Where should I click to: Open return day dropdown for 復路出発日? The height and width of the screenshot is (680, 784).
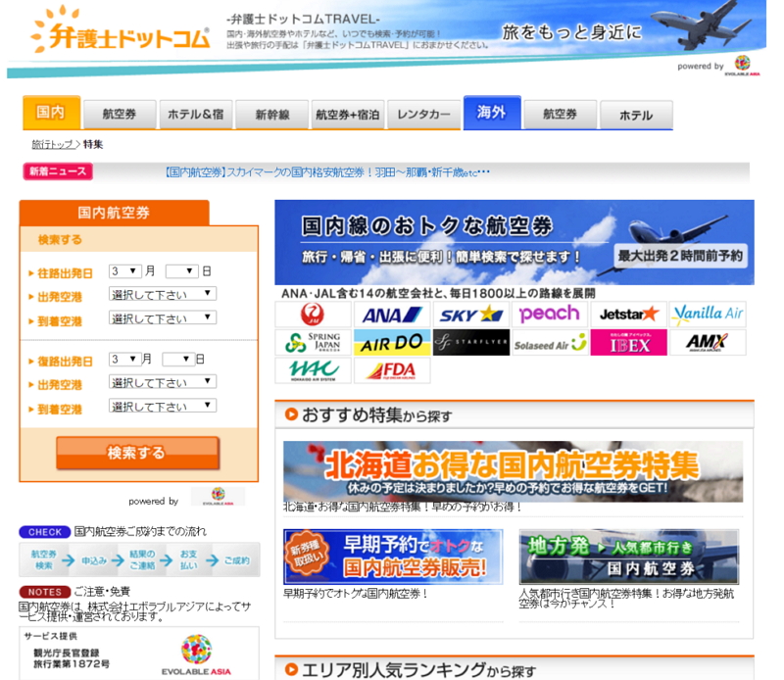[178, 359]
